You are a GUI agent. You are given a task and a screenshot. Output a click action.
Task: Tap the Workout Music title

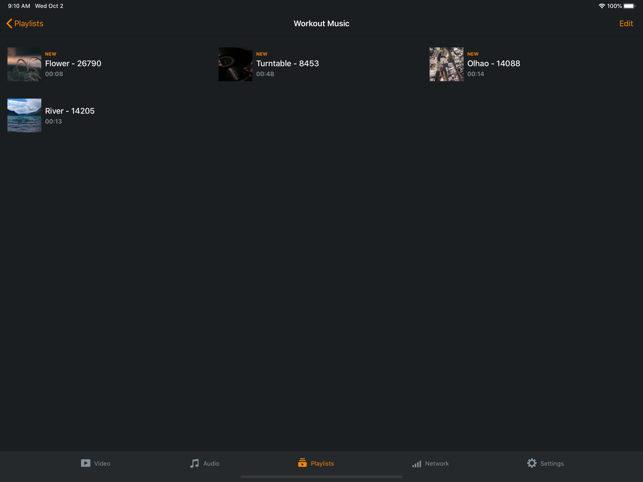point(322,23)
